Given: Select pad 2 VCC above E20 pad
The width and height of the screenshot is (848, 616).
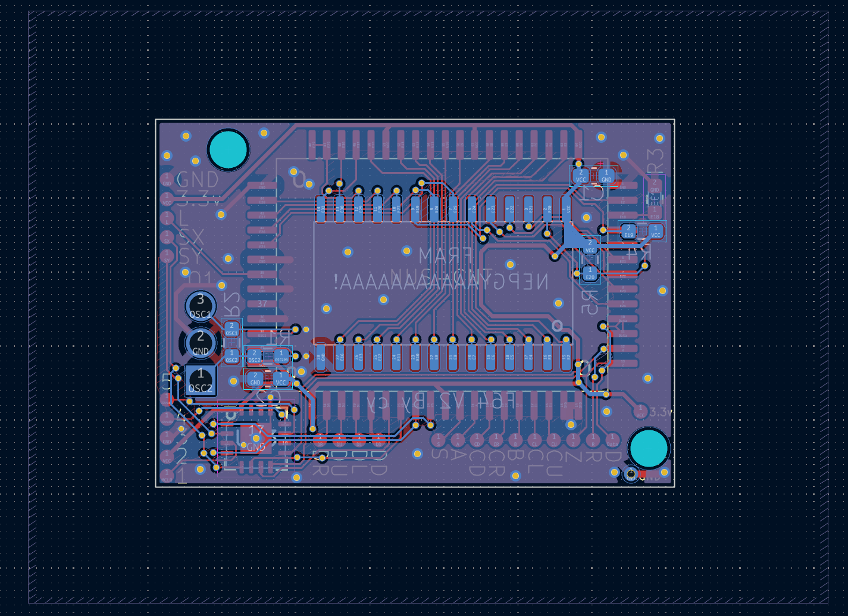Looking at the screenshot, I should click(x=590, y=246).
